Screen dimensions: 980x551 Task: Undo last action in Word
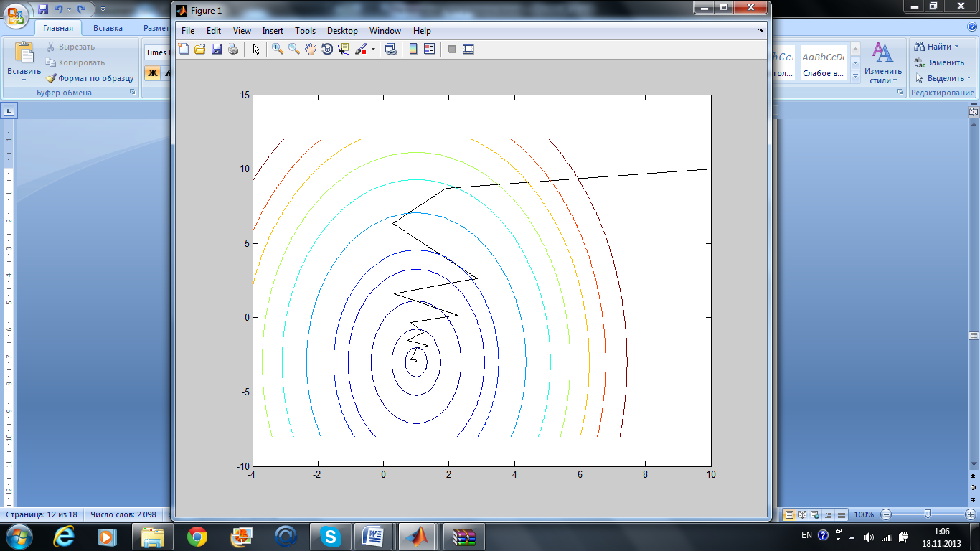[x=60, y=9]
